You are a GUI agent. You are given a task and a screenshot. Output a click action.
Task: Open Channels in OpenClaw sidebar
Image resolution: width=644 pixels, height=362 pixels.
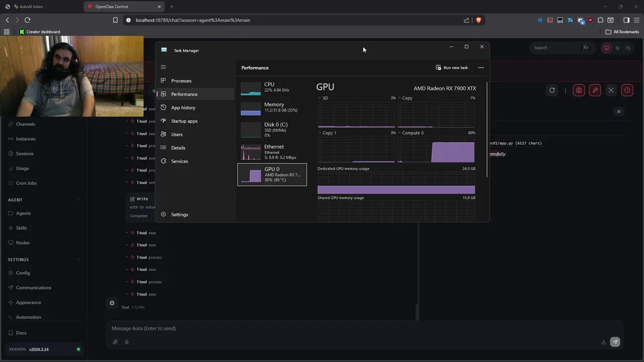(44, 124)
